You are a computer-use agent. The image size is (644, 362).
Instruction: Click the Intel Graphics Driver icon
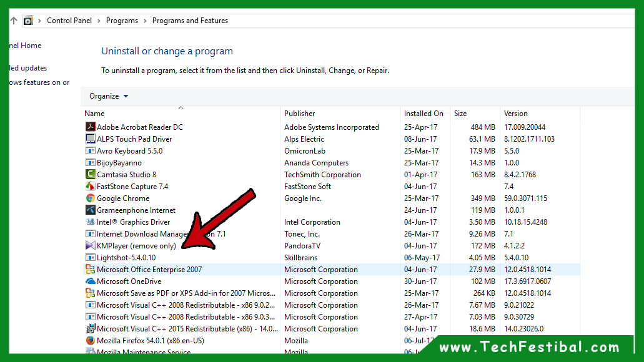coord(91,222)
